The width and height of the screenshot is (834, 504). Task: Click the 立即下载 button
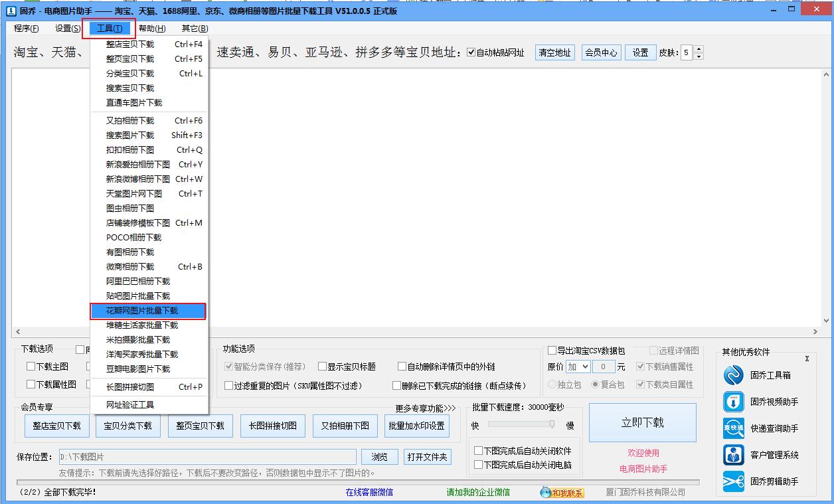tap(641, 423)
